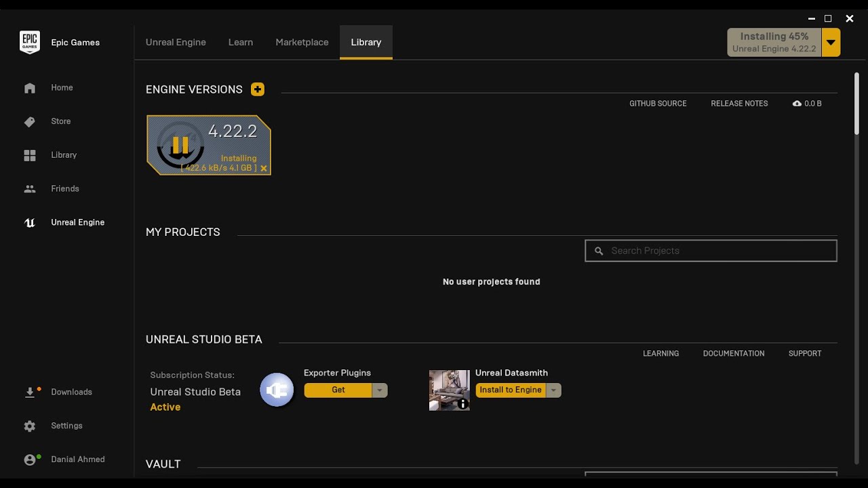The width and height of the screenshot is (868, 488).
Task: Click the 'No user projects found' message
Action: tap(492, 282)
